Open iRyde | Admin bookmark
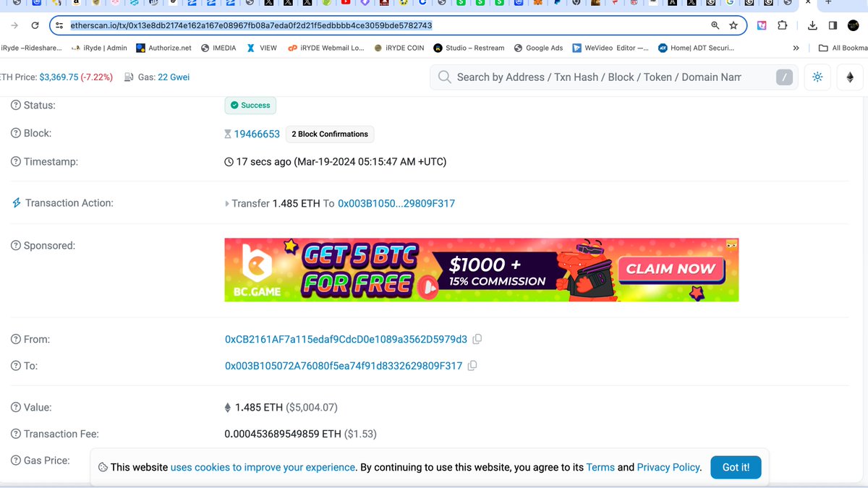Image resolution: width=868 pixels, height=488 pixels. coord(100,48)
